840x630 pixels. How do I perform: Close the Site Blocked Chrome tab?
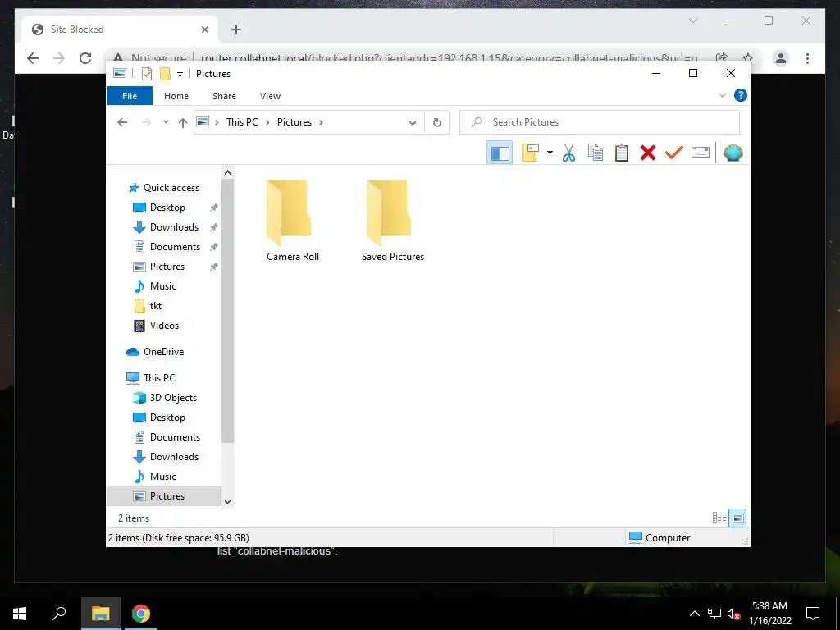(x=204, y=30)
